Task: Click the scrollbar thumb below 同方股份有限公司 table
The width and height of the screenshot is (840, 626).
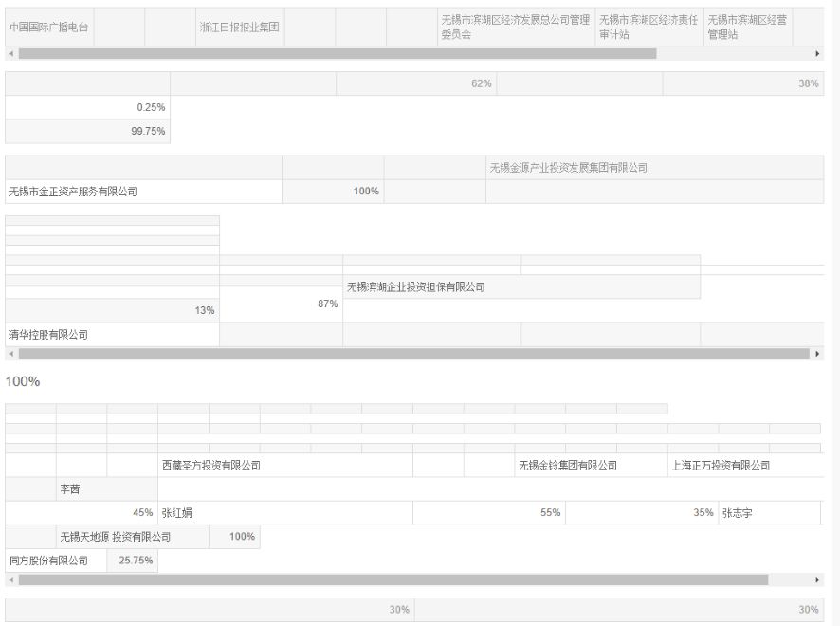Action: 393,580
